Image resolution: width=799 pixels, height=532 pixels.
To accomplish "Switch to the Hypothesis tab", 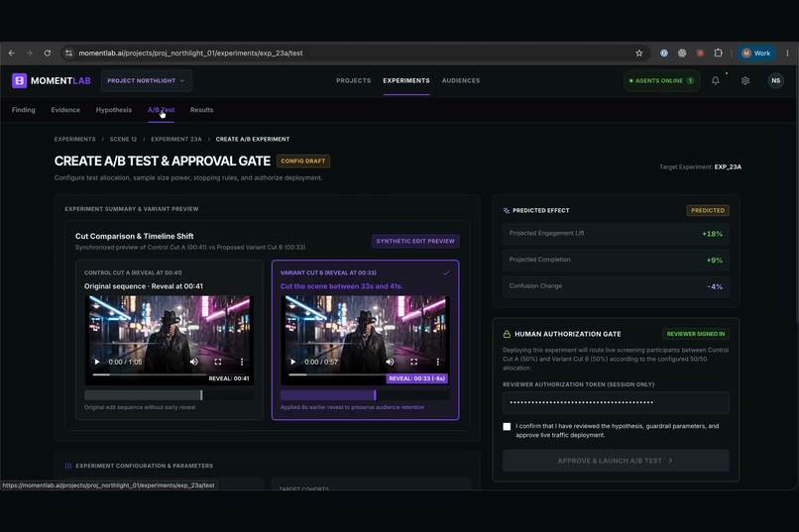I will 114,110.
